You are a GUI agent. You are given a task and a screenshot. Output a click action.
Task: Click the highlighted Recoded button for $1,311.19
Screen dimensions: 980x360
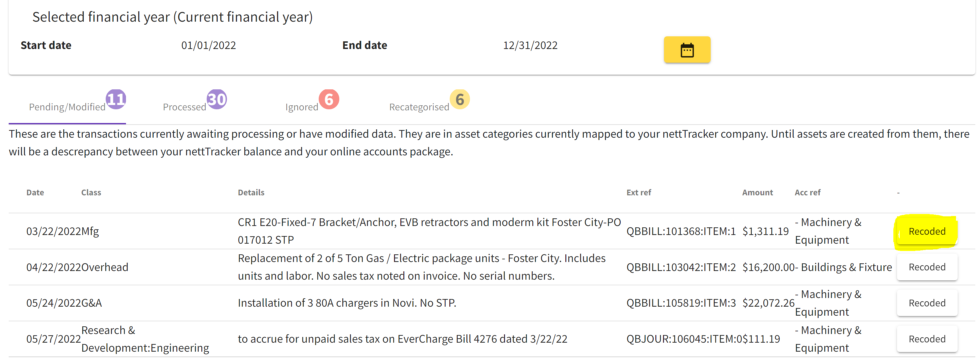(x=927, y=231)
